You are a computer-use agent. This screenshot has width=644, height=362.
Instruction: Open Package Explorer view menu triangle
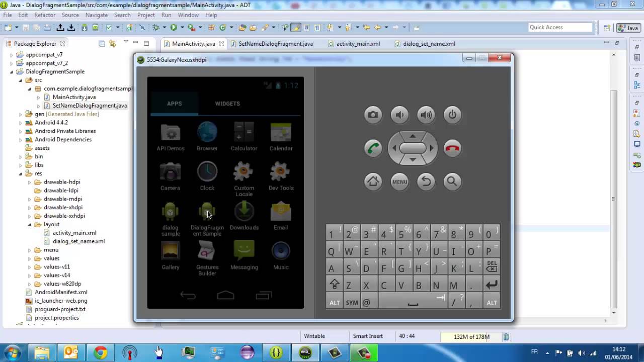(125, 43)
